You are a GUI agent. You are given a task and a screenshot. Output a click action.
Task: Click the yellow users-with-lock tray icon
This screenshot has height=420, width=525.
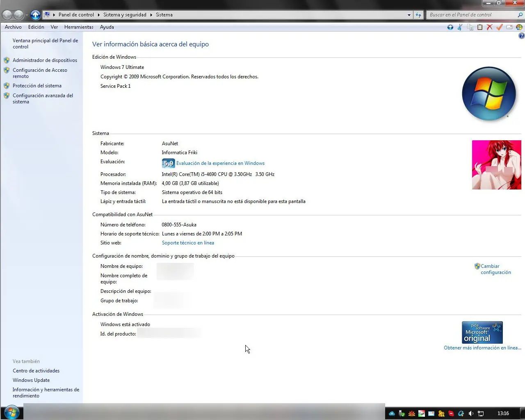(x=441, y=413)
